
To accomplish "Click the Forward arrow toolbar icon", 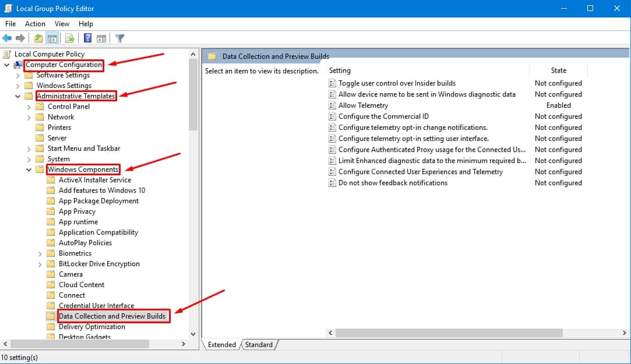I will pos(20,38).
